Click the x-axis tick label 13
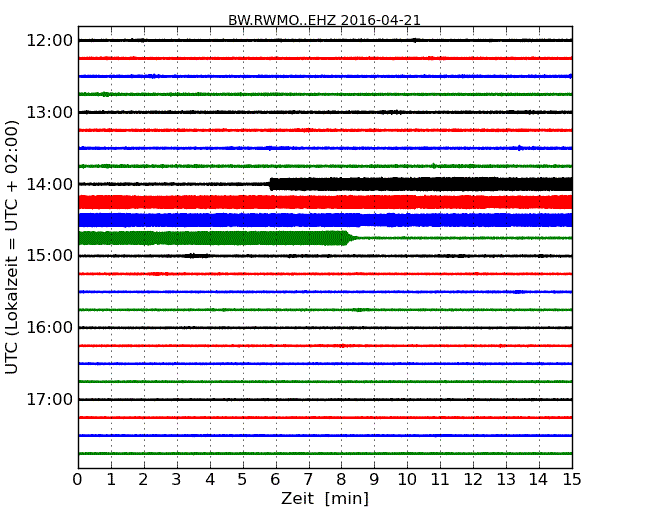The width and height of the screenshot is (650, 520). coord(506,480)
